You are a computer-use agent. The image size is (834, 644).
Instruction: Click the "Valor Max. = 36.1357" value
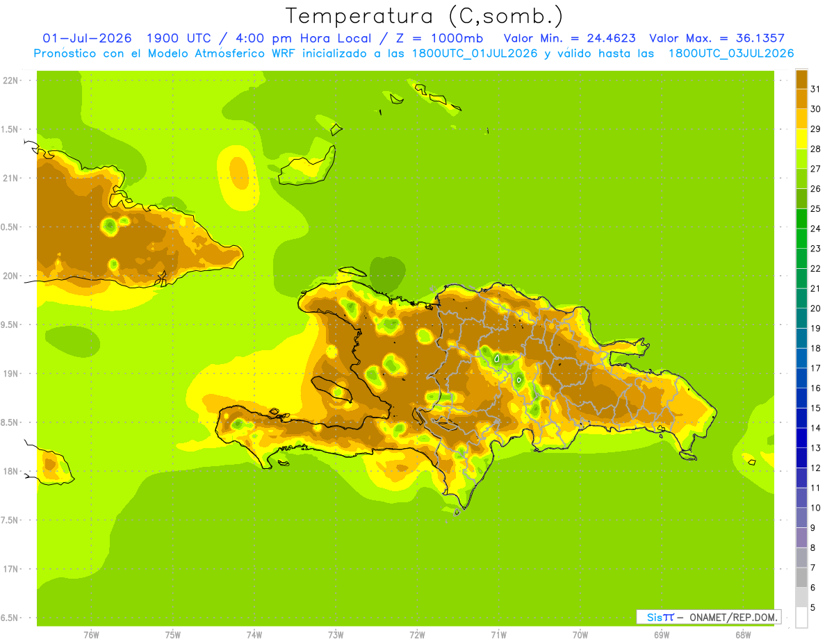tap(717, 38)
